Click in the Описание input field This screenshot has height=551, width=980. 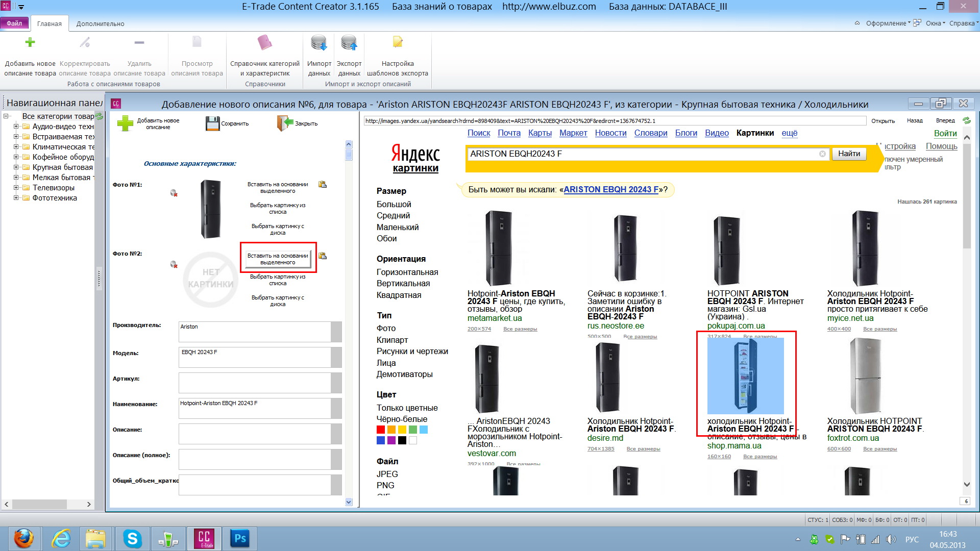click(x=255, y=434)
